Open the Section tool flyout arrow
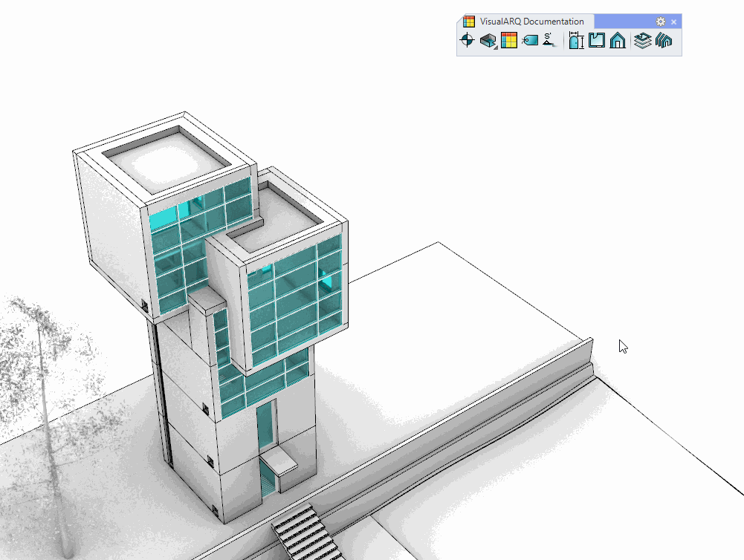 pyautogui.click(x=495, y=48)
